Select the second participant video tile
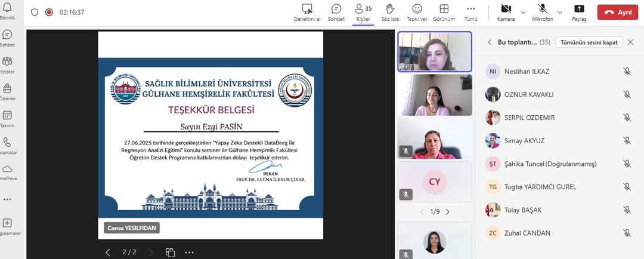The image size is (644, 259). coord(435,95)
